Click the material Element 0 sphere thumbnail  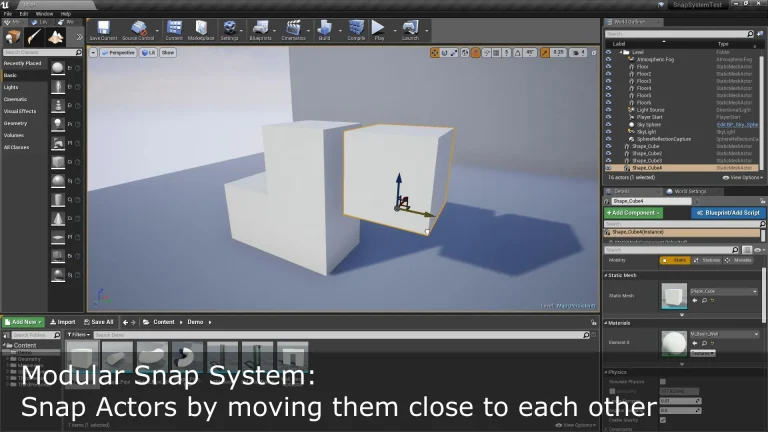(x=672, y=342)
